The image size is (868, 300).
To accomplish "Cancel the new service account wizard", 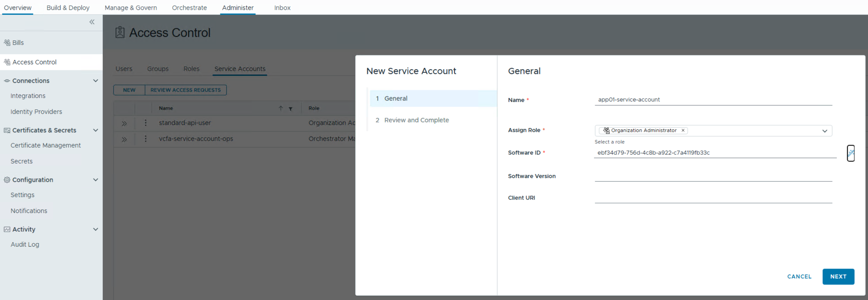I will [799, 277].
